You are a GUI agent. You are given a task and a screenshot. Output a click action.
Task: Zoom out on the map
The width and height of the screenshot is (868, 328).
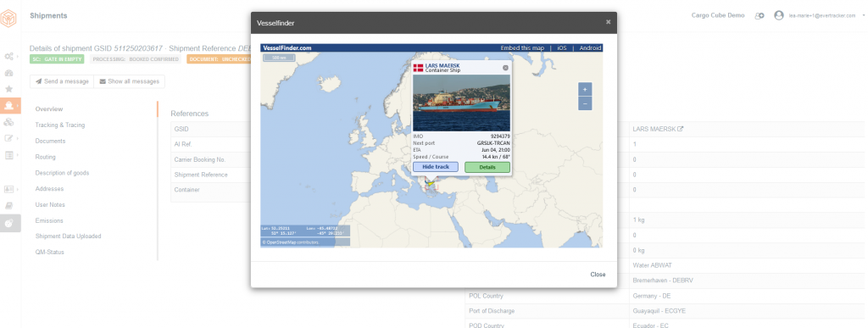point(585,103)
